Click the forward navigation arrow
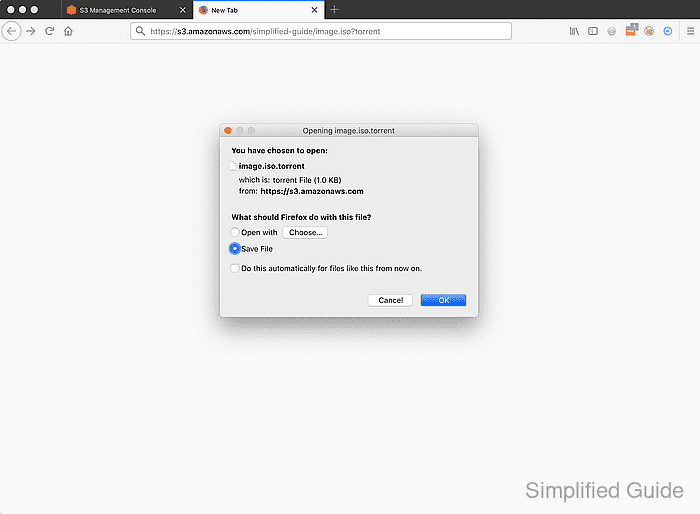Viewport: 700px width, 514px height. pyautogui.click(x=30, y=31)
